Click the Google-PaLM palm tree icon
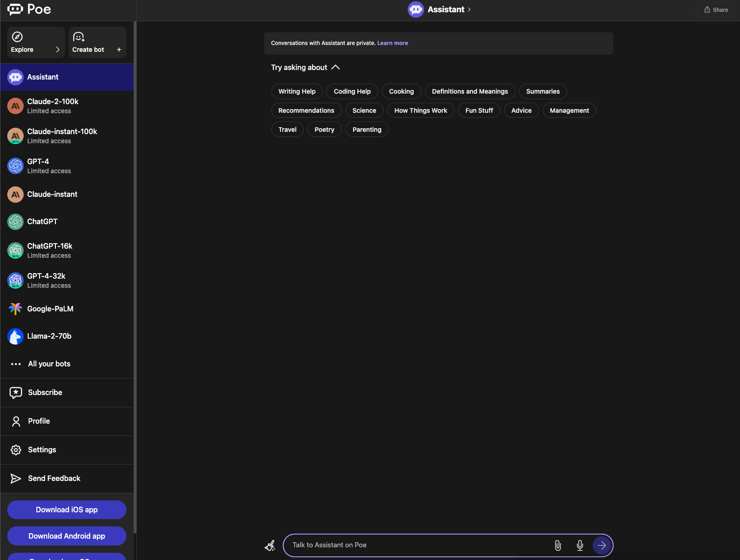 15,309
